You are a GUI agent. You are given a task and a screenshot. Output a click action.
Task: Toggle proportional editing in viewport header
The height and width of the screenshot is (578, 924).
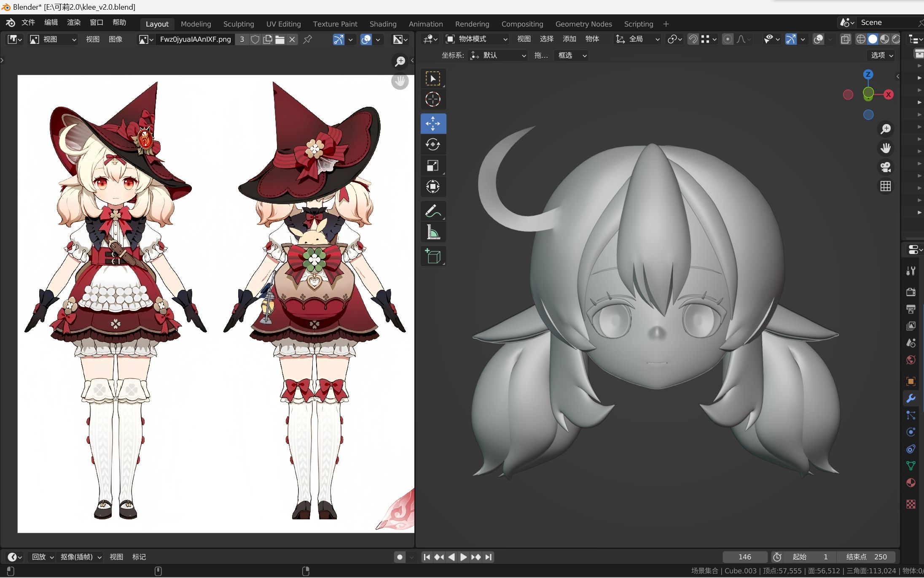(x=728, y=39)
